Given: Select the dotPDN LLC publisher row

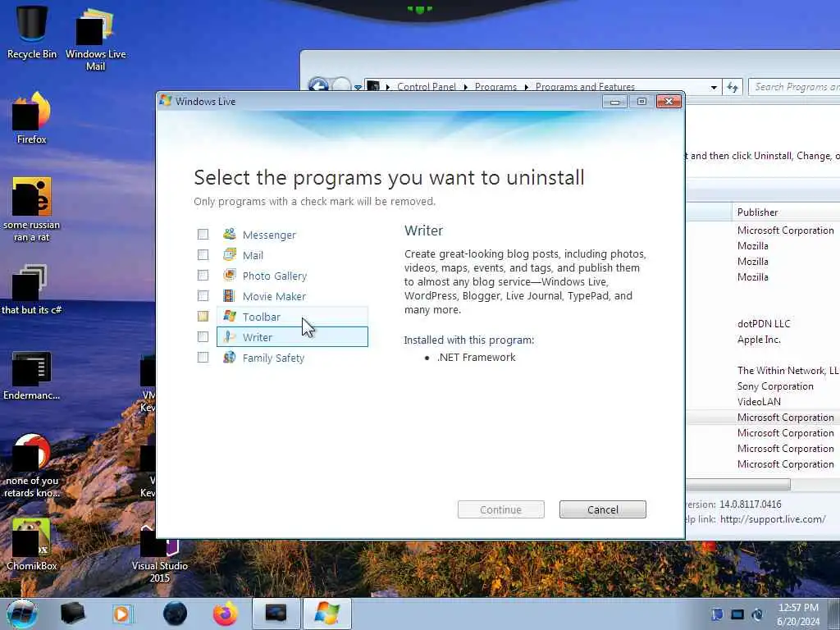Looking at the screenshot, I should 764,323.
